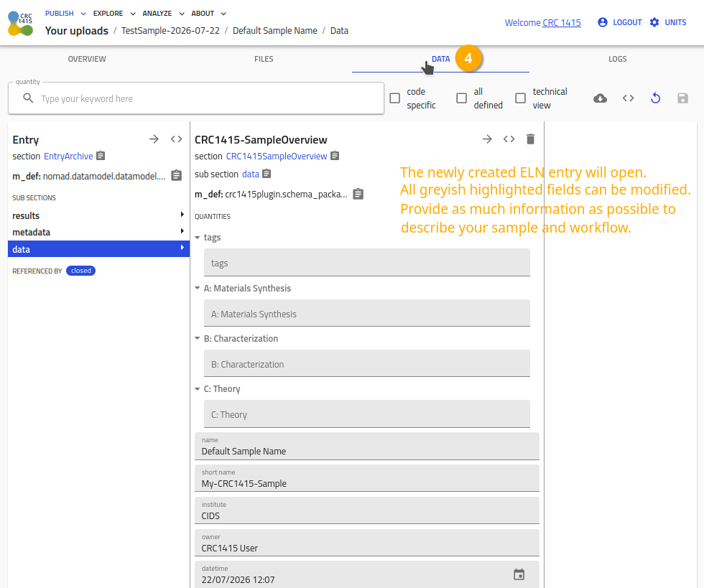The width and height of the screenshot is (704, 588).
Task: Go to Default Sample Name breadcrumb
Action: pyautogui.click(x=274, y=31)
